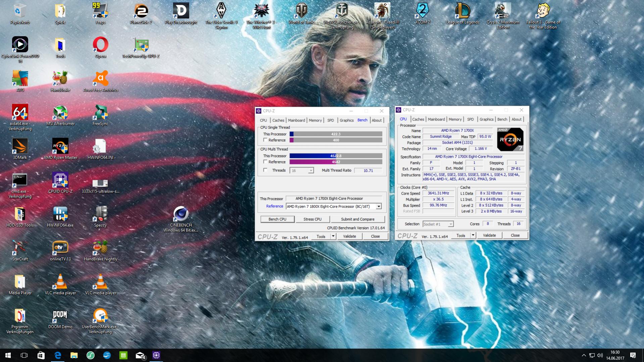Click the Core Voltage value 1.166 V
Viewport: 644px width, 362px height.
click(481, 149)
